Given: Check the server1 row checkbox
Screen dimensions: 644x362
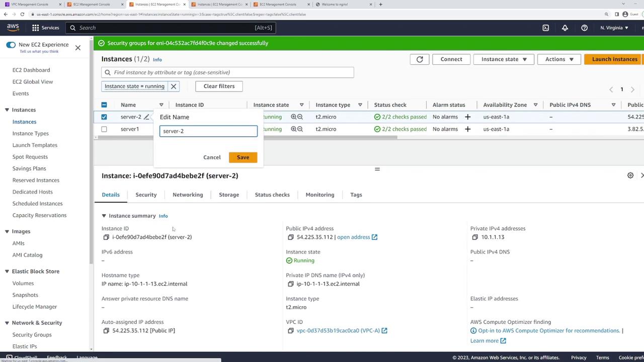Looking at the screenshot, I should coord(104,129).
